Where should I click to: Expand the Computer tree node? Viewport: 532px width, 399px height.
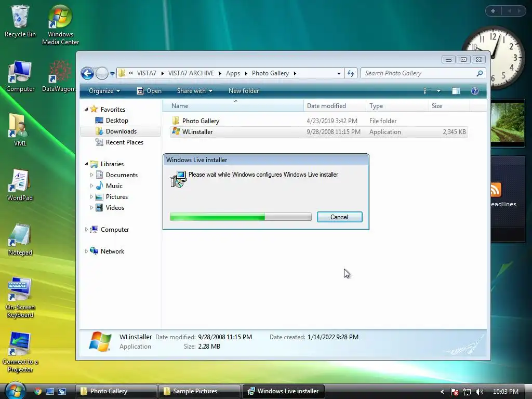pos(86,229)
